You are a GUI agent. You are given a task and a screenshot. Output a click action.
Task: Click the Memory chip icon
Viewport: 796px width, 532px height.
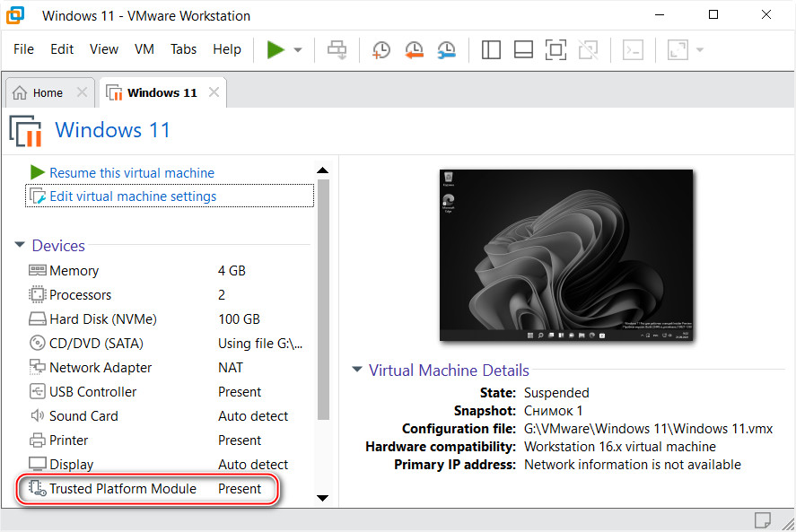(37, 270)
